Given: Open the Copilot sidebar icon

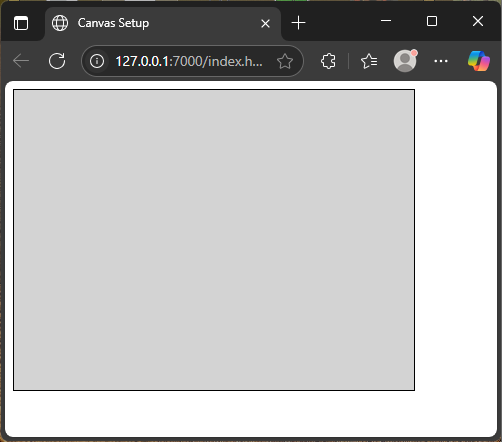Looking at the screenshot, I should click(479, 61).
